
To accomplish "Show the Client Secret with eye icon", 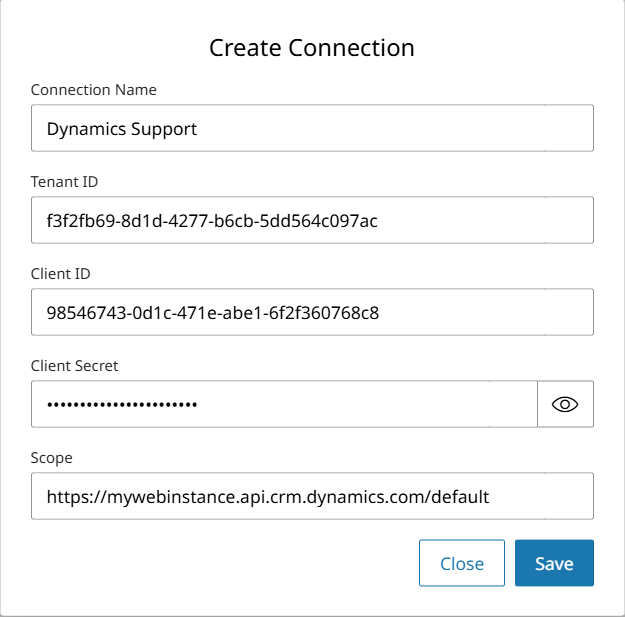I will (x=565, y=404).
